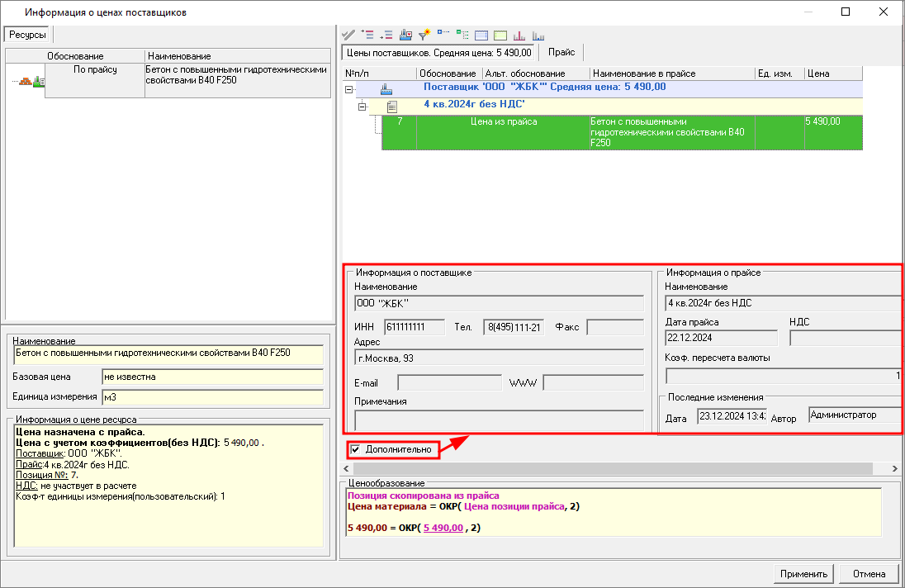The width and height of the screenshot is (905, 588).
Task: Click the Цена column header
Action: click(x=833, y=73)
